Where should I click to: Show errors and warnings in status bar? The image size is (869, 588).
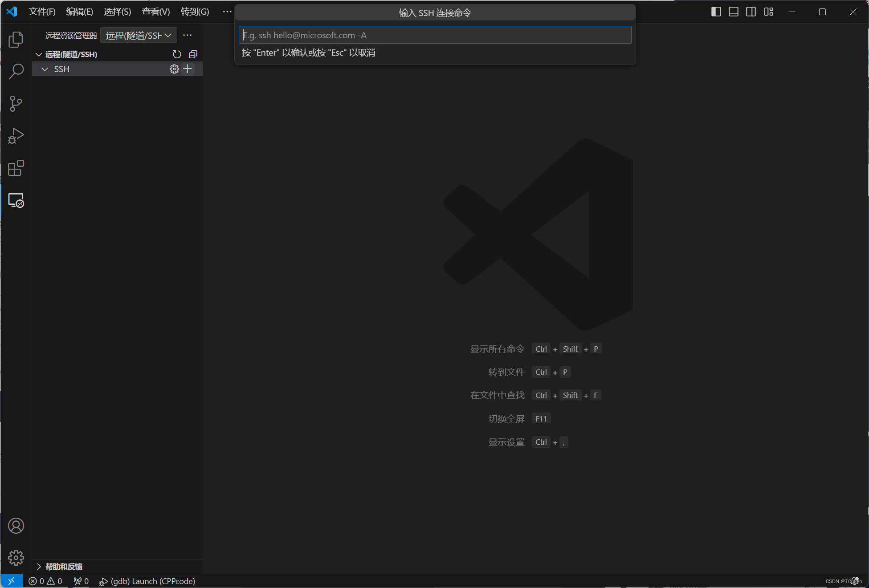(x=45, y=581)
